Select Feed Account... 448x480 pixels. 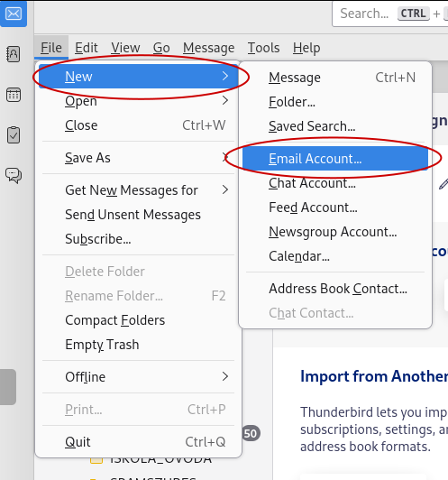[x=335, y=208]
